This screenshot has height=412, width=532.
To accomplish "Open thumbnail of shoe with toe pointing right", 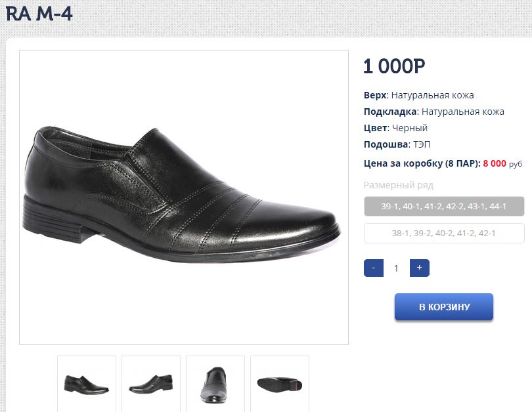I will point(87,383).
